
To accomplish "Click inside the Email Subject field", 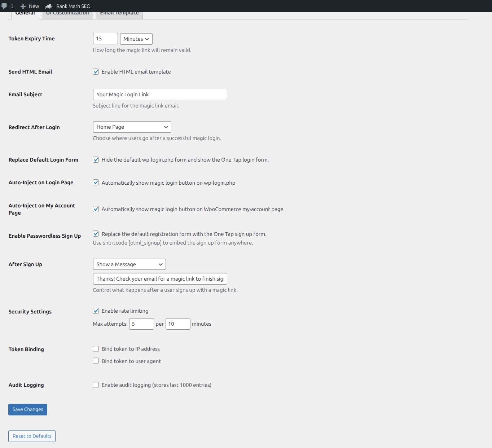I will point(160,94).
